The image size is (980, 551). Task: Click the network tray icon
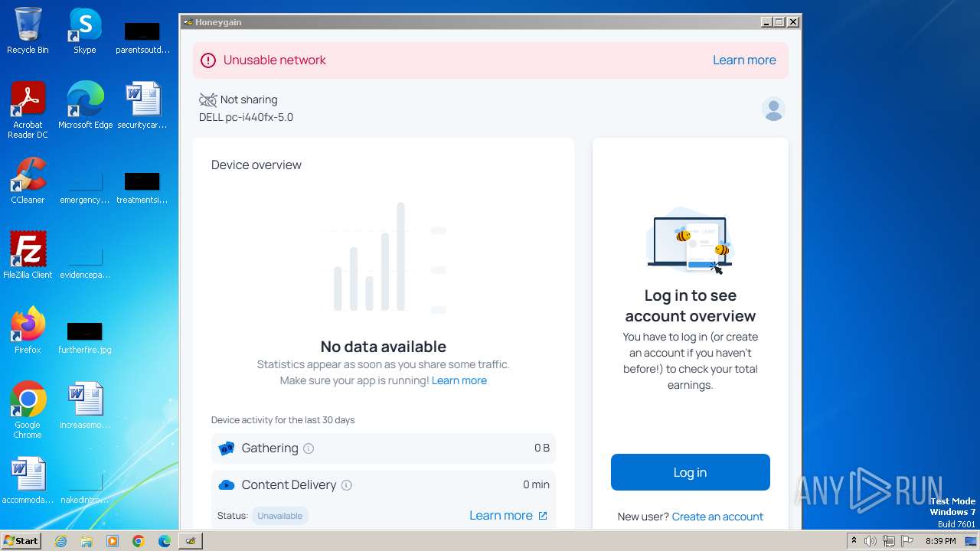point(889,541)
